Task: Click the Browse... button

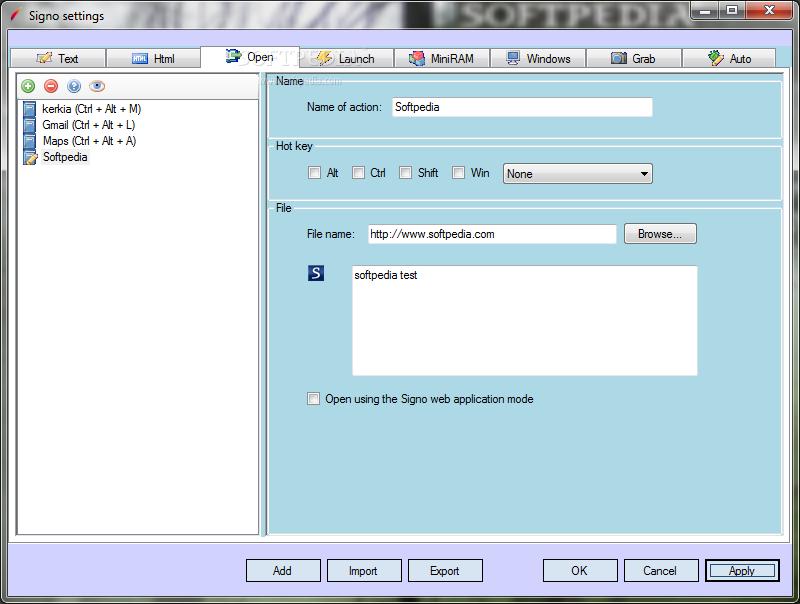Action: pyautogui.click(x=660, y=234)
